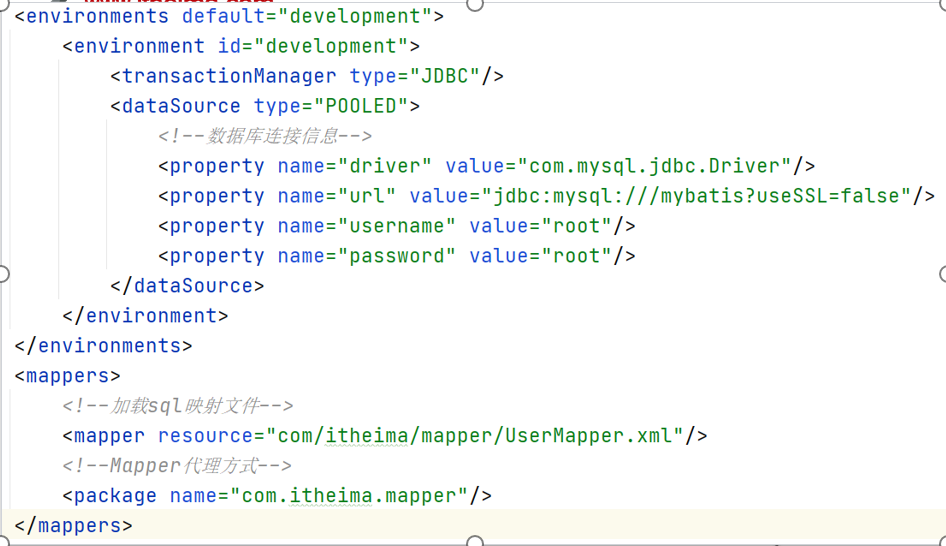
Task: Click the opening <mappers> tag
Action: 68,376
